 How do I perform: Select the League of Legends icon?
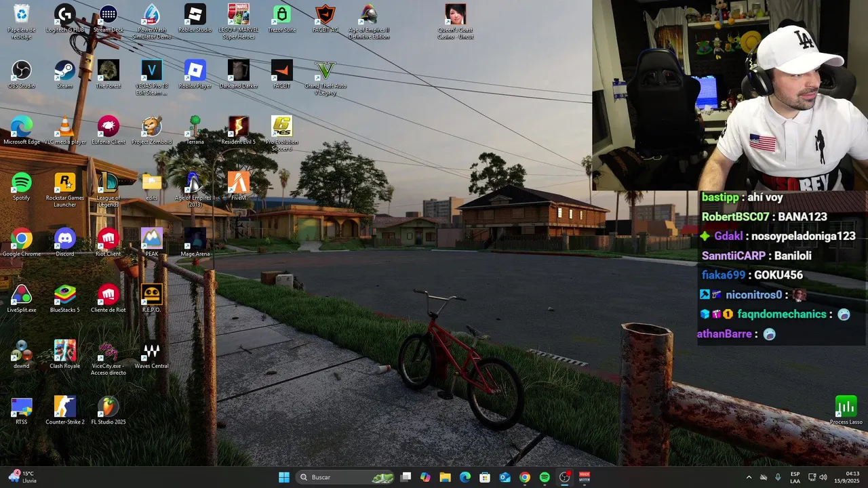pyautogui.click(x=108, y=189)
